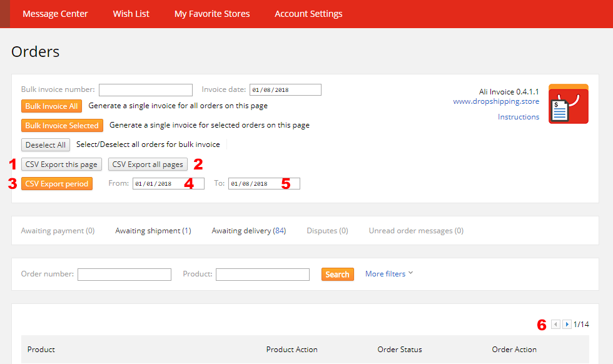Open the Awaiting shipment tab
613x364 pixels.
tap(153, 231)
